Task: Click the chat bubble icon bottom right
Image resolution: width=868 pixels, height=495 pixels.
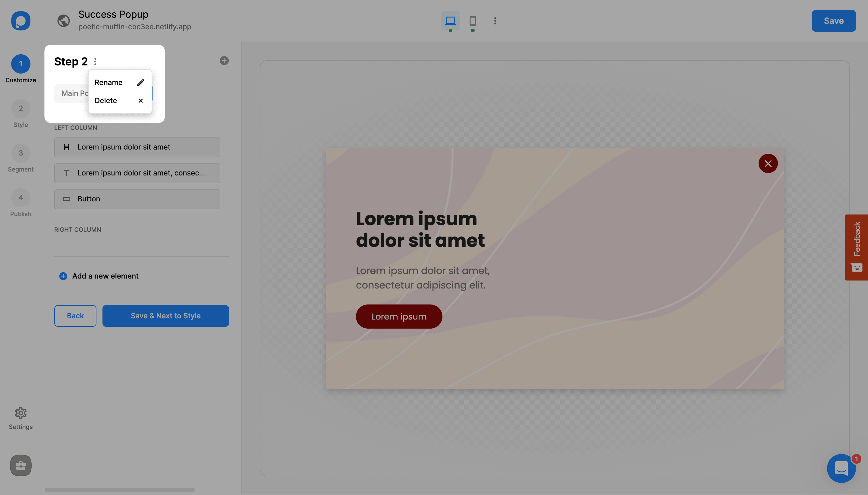Action: coord(841,468)
